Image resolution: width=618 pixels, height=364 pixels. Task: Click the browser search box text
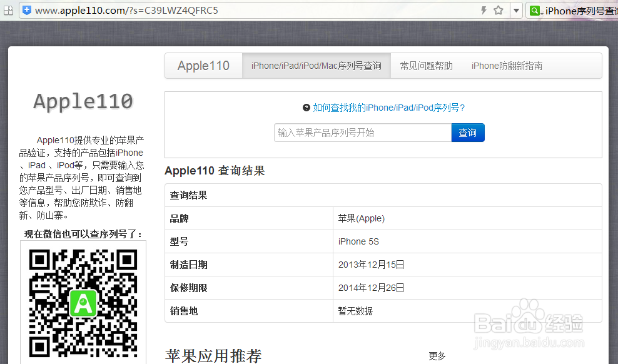pyautogui.click(x=581, y=11)
